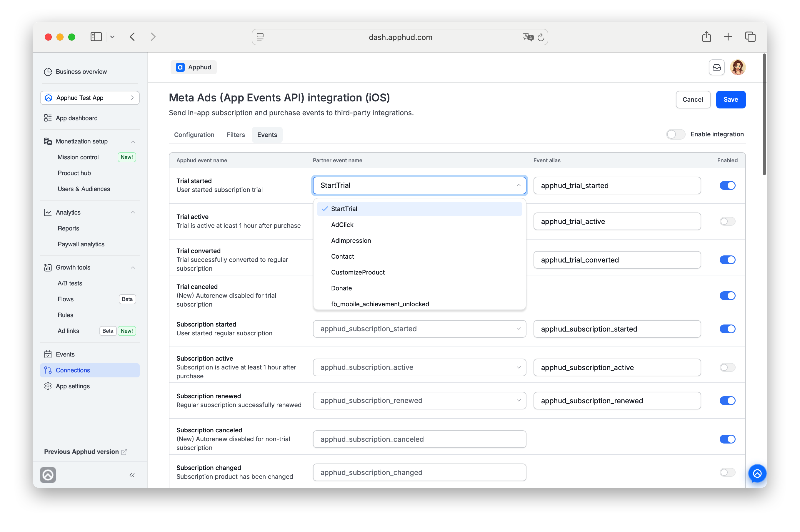Screen dimensions: 800x532
Task: Choose AdClick from the dropdown list
Action: [419, 225]
